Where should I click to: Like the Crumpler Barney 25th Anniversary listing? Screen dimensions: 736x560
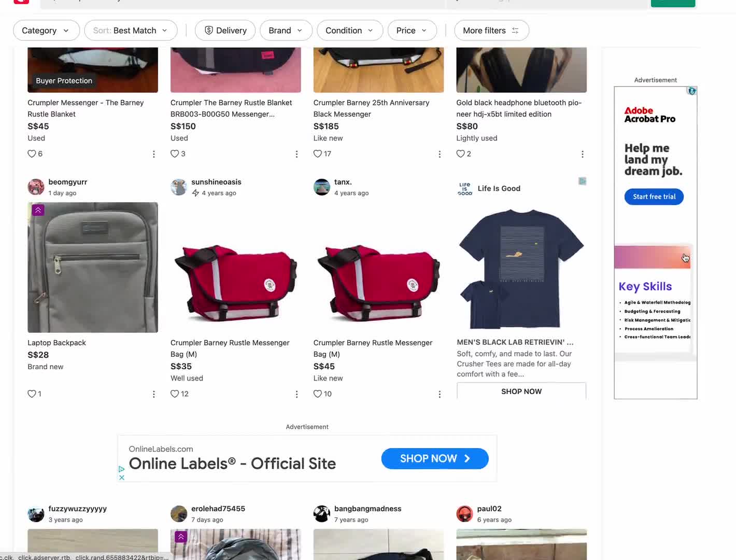point(318,154)
